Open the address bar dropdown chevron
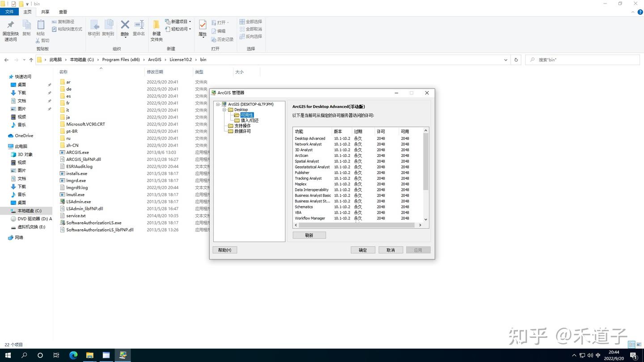The height and width of the screenshot is (362, 644). point(505,59)
